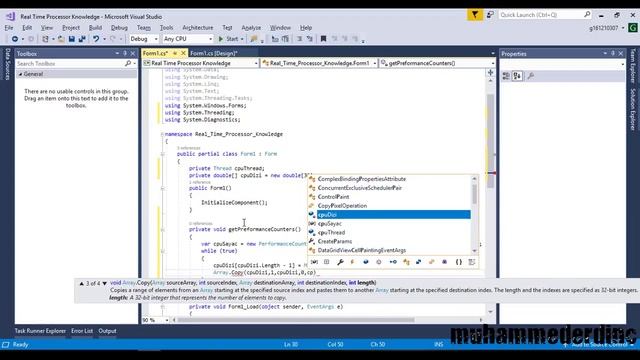Toggle the braces namespaces filter in IntelliSense
This screenshot has width=640, height=360.
[458, 262]
